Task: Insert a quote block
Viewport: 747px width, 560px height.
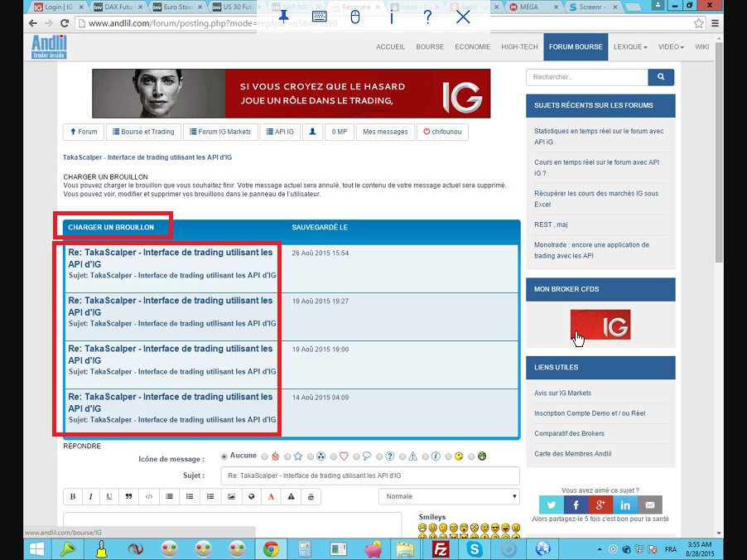Action: tap(128, 496)
